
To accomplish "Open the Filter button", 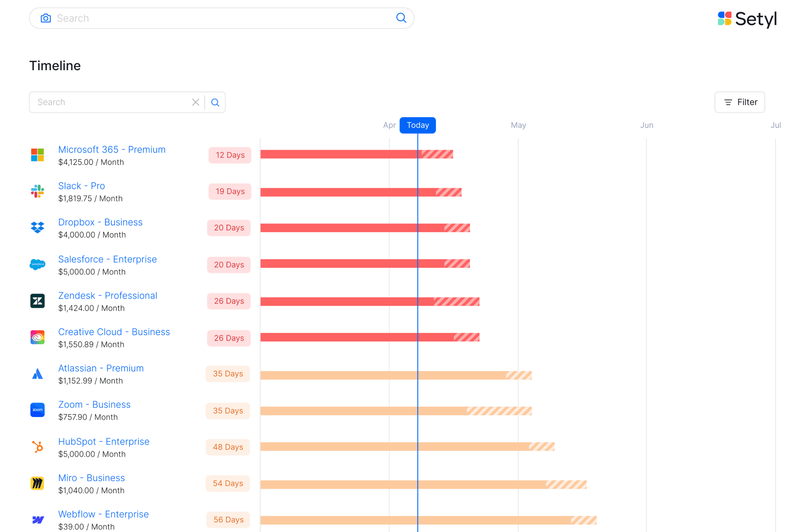I will pyautogui.click(x=740, y=102).
